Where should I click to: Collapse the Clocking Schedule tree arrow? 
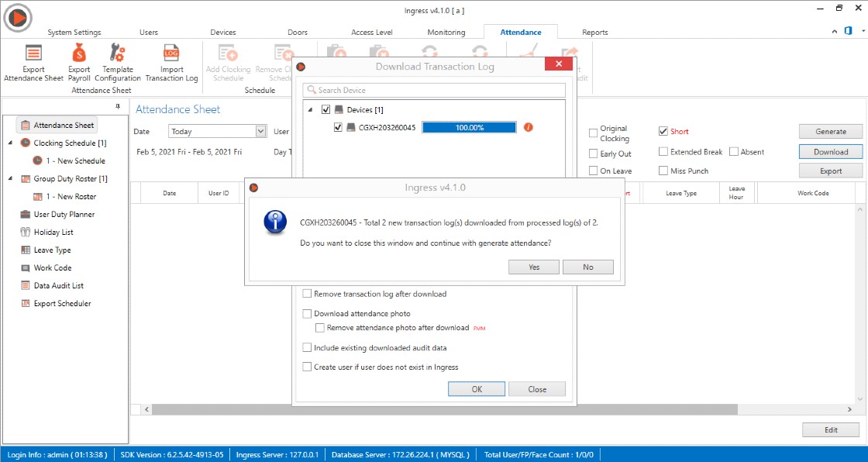(x=11, y=143)
